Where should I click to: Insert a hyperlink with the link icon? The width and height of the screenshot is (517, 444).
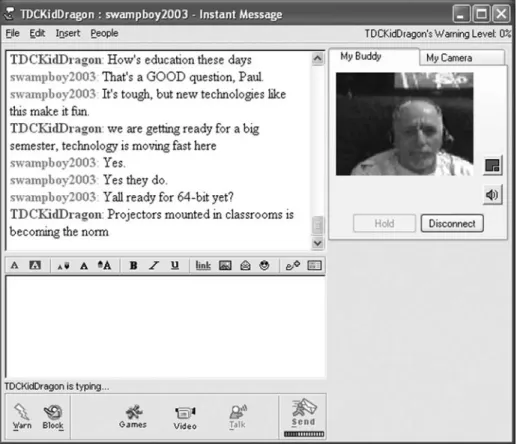pos(203,266)
